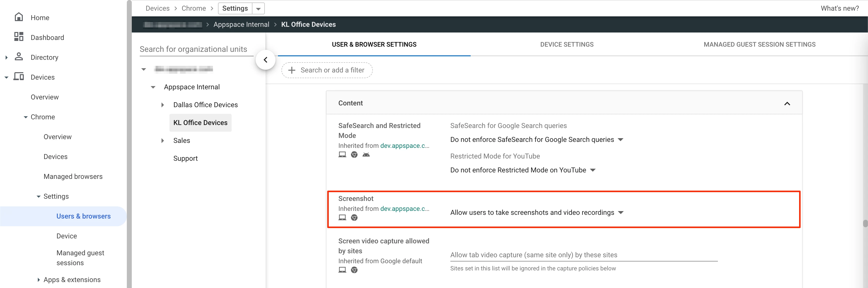Click the Directory person icon
868x288 pixels.
point(19,57)
